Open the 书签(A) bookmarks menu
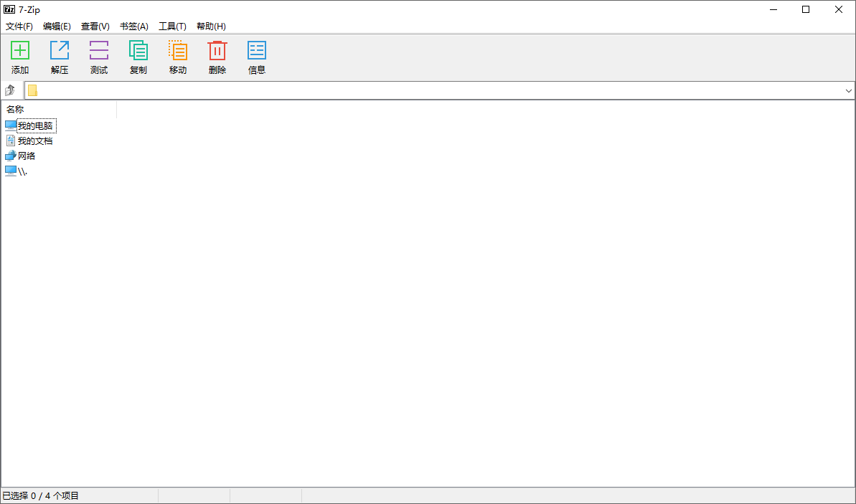This screenshot has height=504, width=856. pos(133,27)
